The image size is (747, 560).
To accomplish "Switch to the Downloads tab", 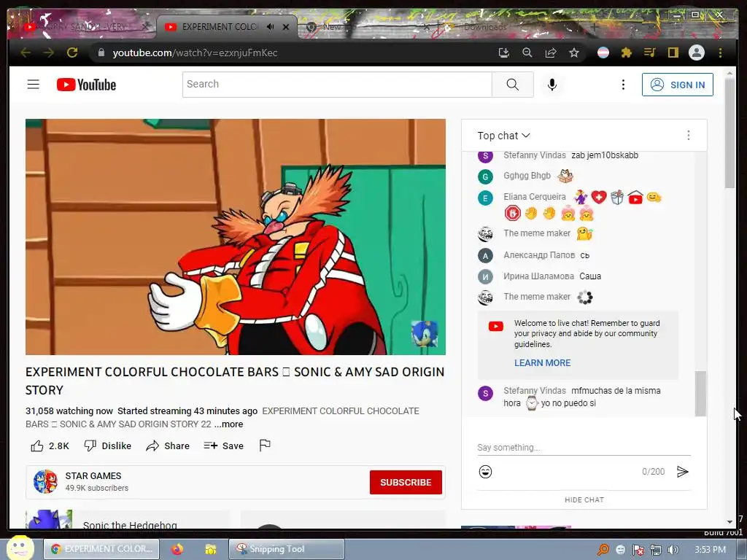I will coord(508,27).
